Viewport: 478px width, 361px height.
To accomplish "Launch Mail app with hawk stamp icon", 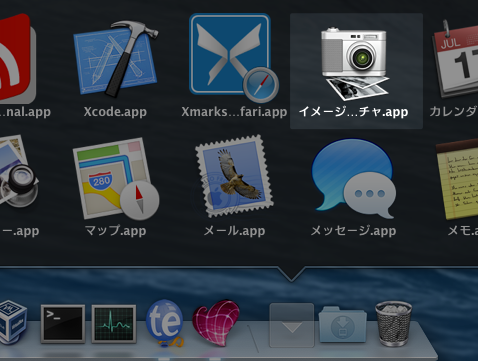I will (234, 176).
